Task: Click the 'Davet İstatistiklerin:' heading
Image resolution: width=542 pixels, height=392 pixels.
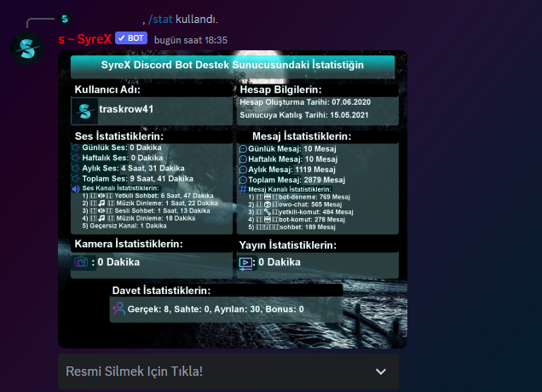Action: pos(161,291)
